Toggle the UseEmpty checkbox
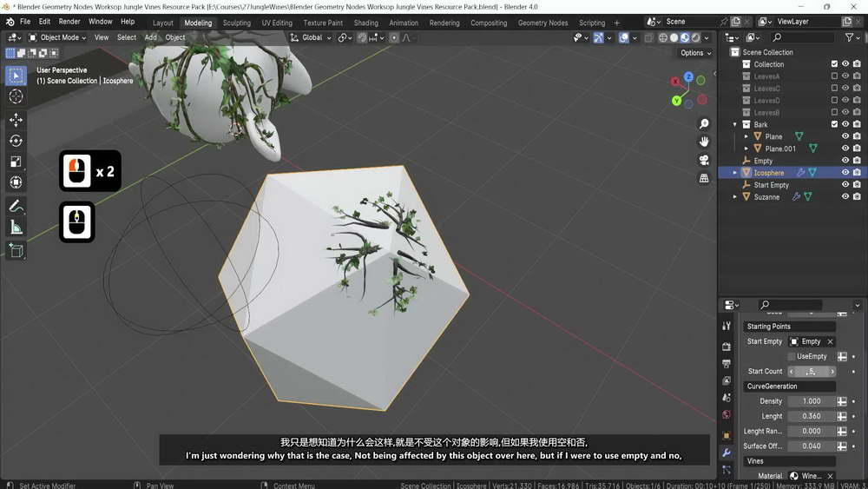Screen dimensions: 868x489 792,357
